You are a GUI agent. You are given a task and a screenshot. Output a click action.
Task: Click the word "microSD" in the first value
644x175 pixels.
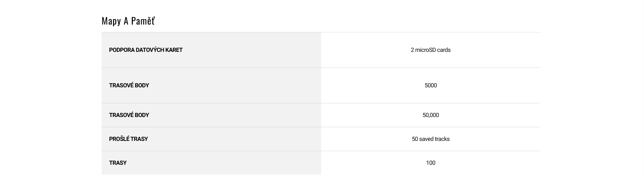(x=425, y=50)
